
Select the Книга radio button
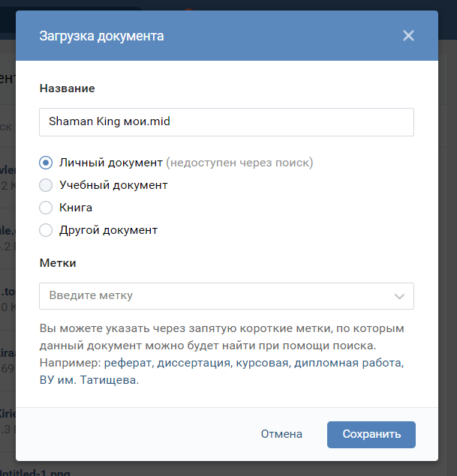pos(46,208)
